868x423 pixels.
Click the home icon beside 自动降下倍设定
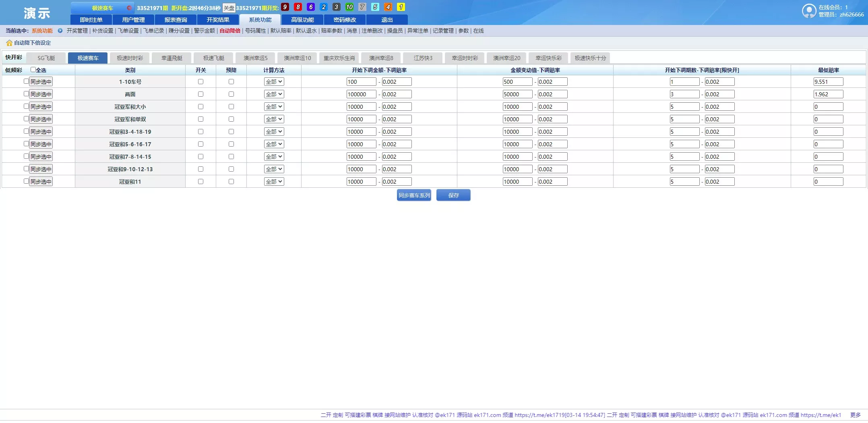pyautogui.click(x=9, y=43)
